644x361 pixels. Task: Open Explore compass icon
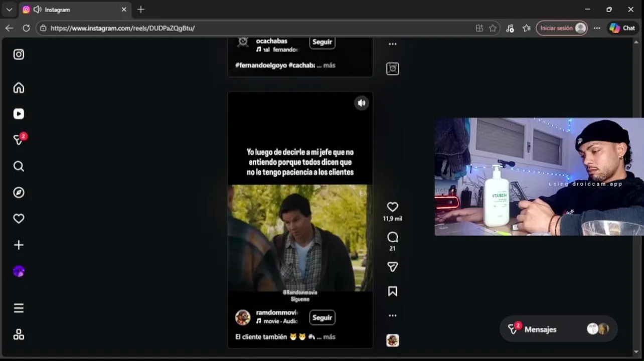(19, 193)
